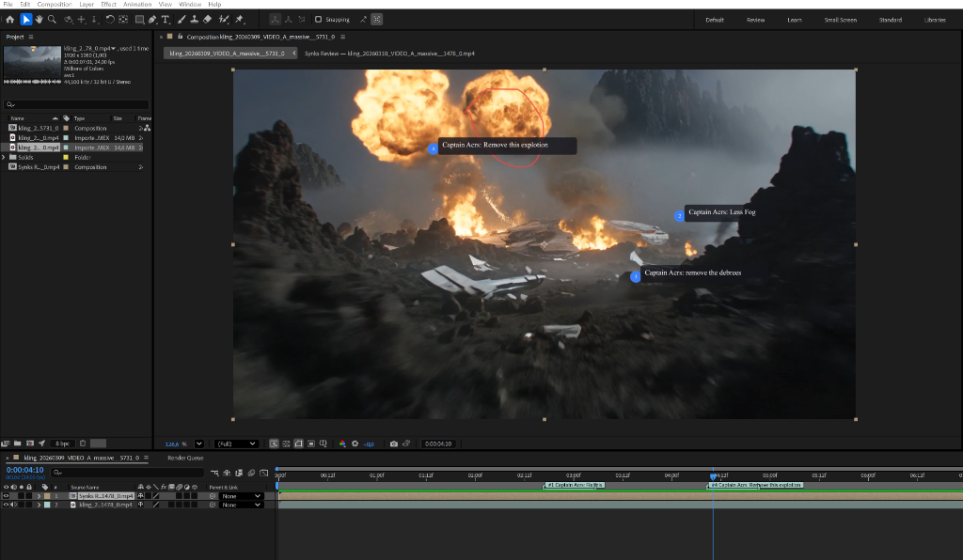The image size is (963, 560).
Task: Switch to the Default workspace
Action: (715, 20)
